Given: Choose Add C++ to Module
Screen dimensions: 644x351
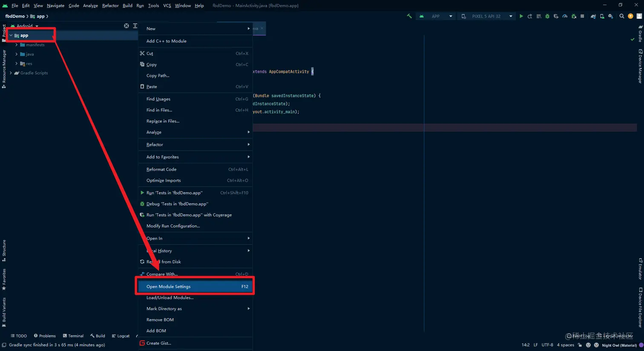Looking at the screenshot, I should 195,41.
